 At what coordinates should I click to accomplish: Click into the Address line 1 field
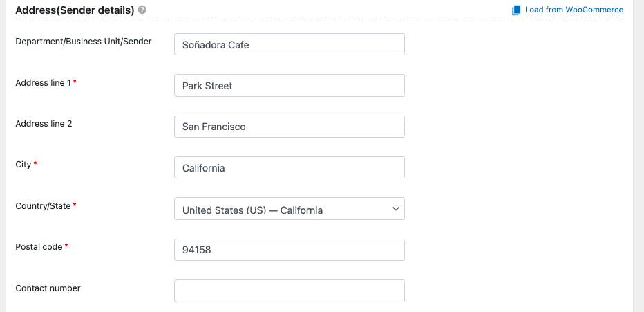point(289,86)
